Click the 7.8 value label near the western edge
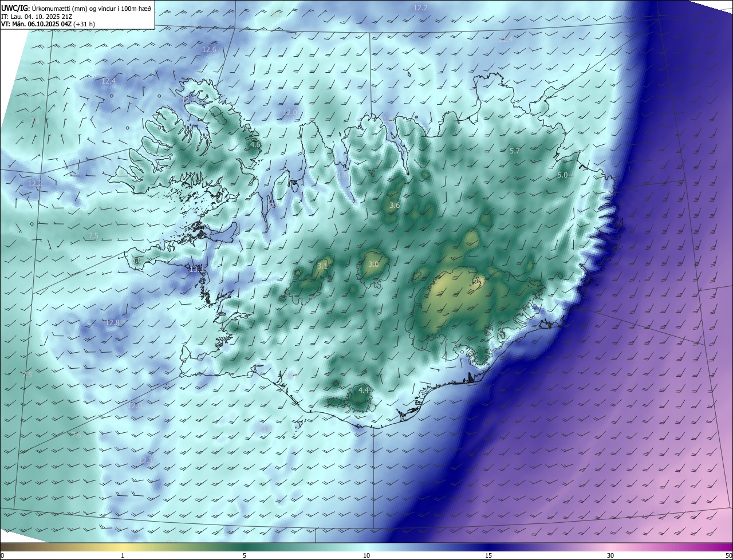Image resolution: width=733 pixels, height=560 pixels. (x=34, y=121)
